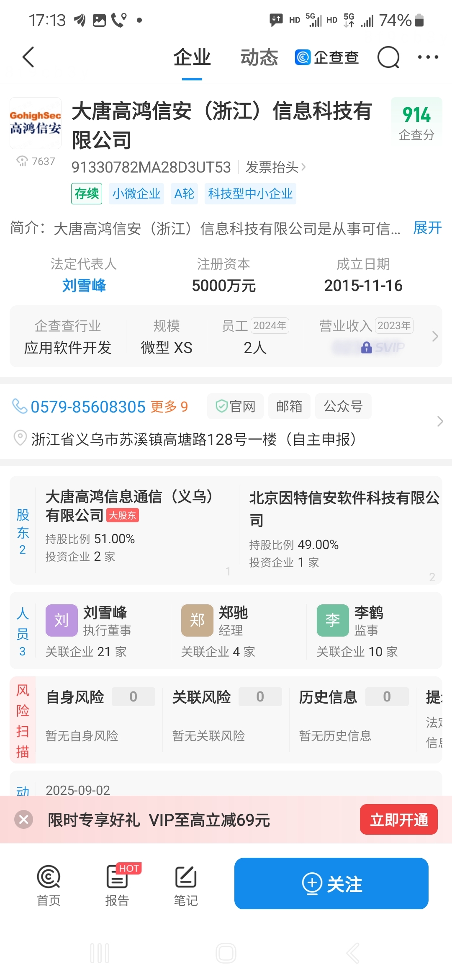Tap the 风险扫描 section label
This screenshot has height=980, width=452.
tap(23, 720)
